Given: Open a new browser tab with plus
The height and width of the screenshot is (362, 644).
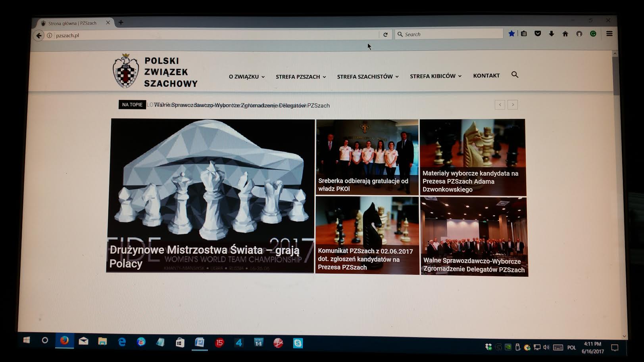Looking at the screenshot, I should [x=121, y=22].
